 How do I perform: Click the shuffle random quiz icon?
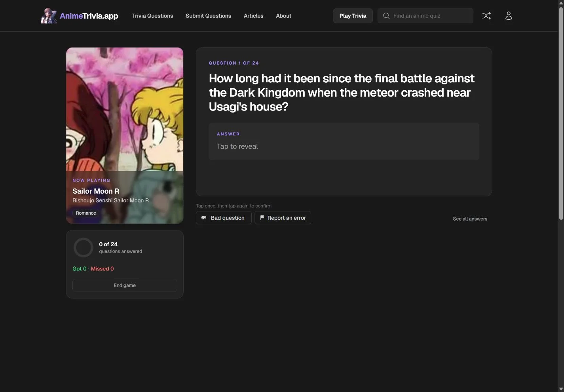(x=486, y=16)
